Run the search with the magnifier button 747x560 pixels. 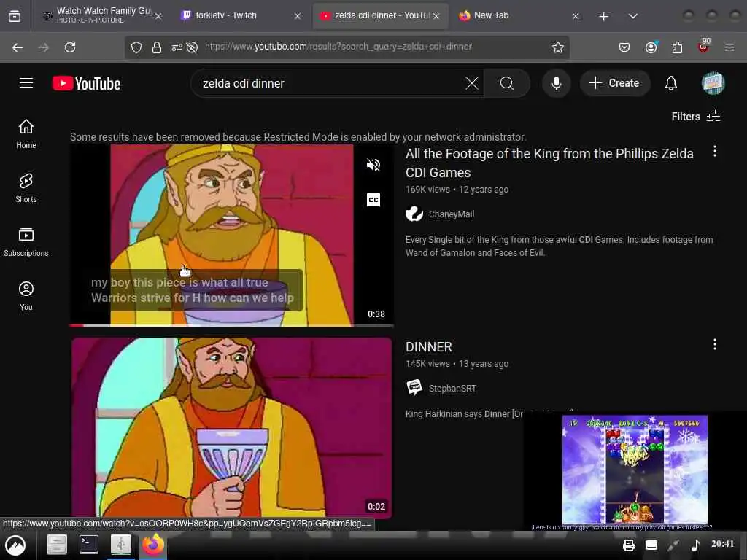pos(507,83)
